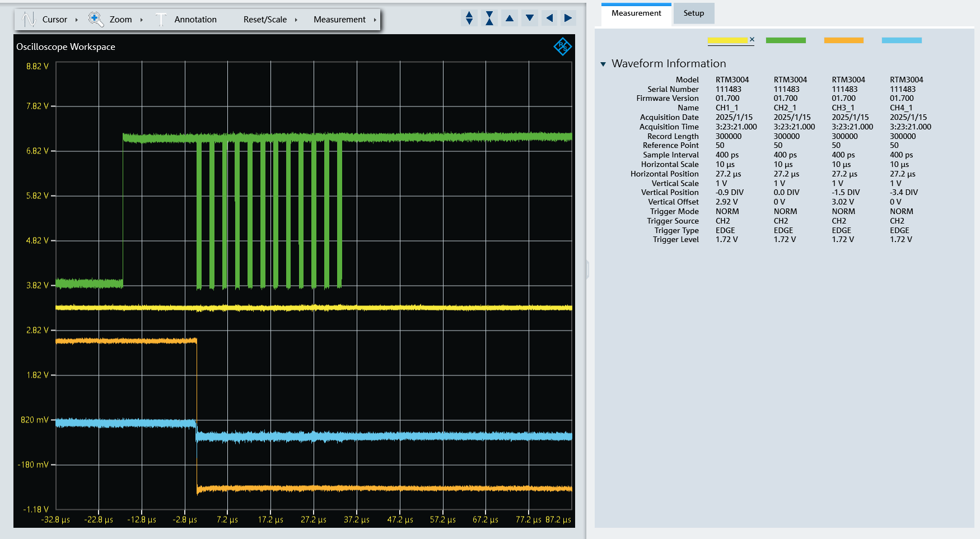Click the vertical expand arrows icon
Screen dimensions: 980x539
coord(469,18)
